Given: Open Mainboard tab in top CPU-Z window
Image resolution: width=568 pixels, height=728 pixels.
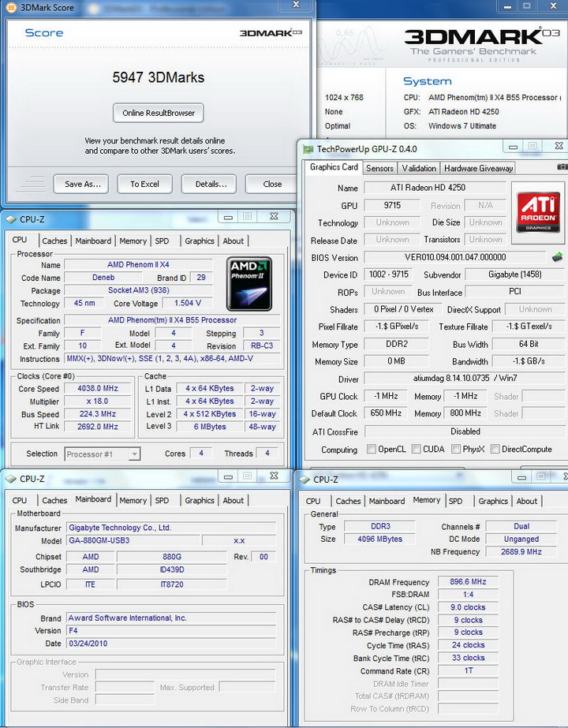Looking at the screenshot, I should (93, 241).
